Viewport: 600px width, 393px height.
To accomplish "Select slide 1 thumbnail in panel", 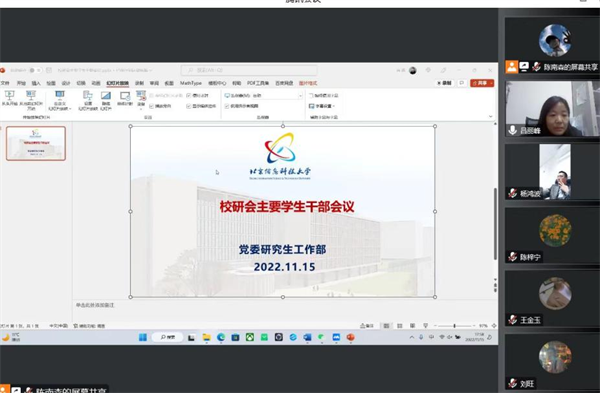I will [36, 143].
